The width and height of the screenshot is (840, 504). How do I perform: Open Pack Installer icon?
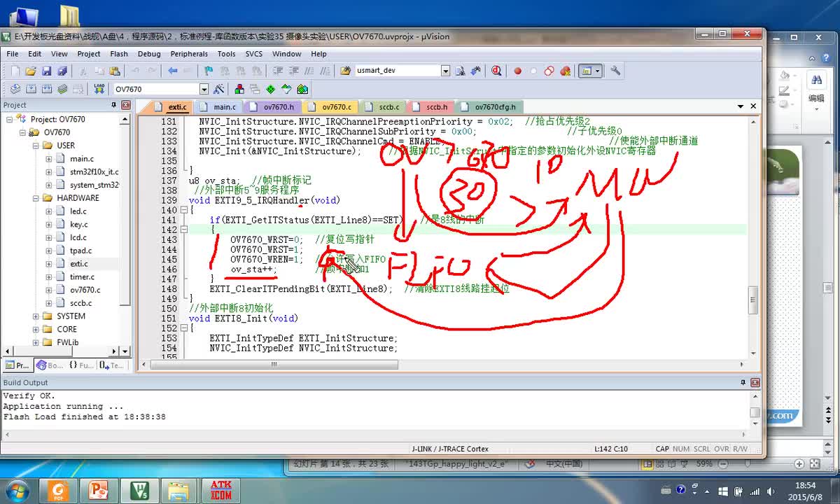pyautogui.click(x=302, y=89)
